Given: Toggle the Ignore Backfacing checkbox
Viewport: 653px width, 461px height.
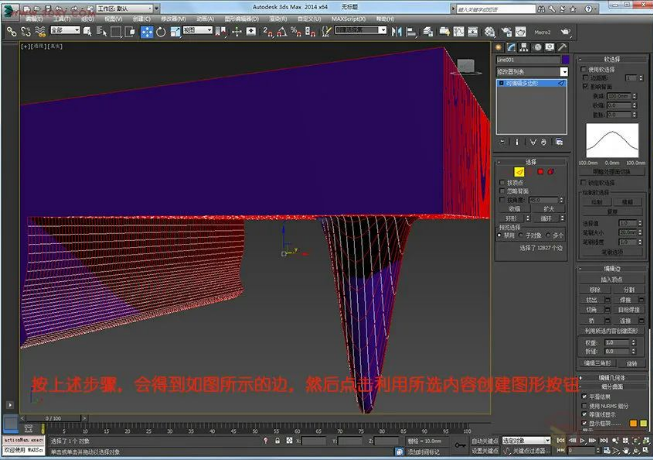Looking at the screenshot, I should (x=503, y=190).
